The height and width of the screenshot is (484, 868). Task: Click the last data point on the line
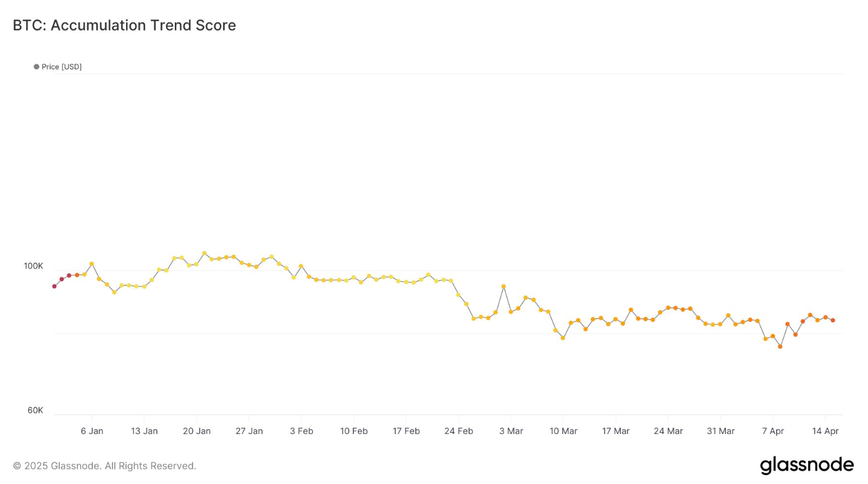pos(832,320)
